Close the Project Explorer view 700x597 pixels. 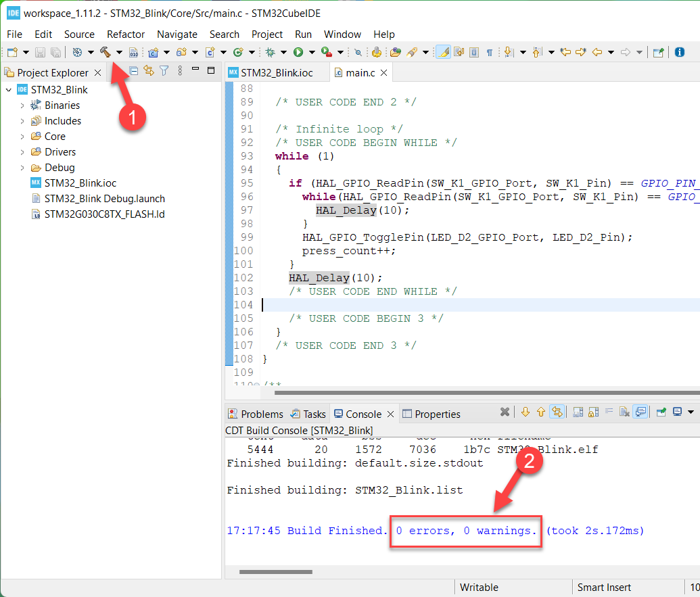[x=98, y=73]
